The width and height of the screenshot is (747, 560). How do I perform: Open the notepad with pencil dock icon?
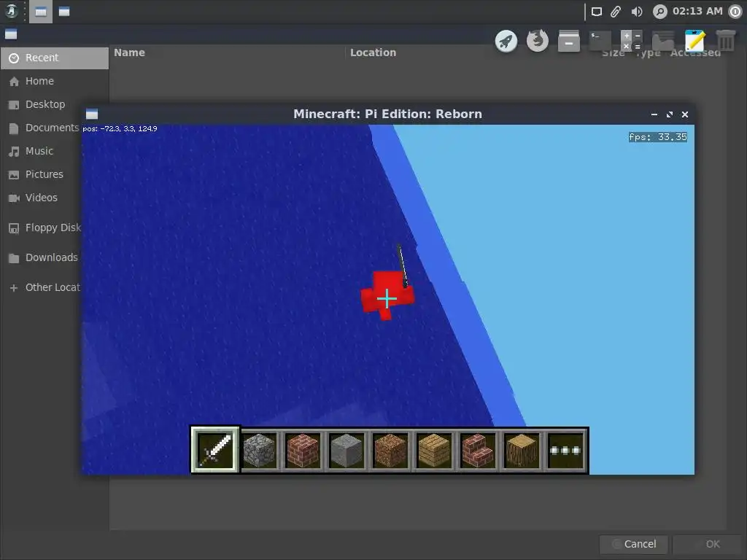tap(694, 41)
